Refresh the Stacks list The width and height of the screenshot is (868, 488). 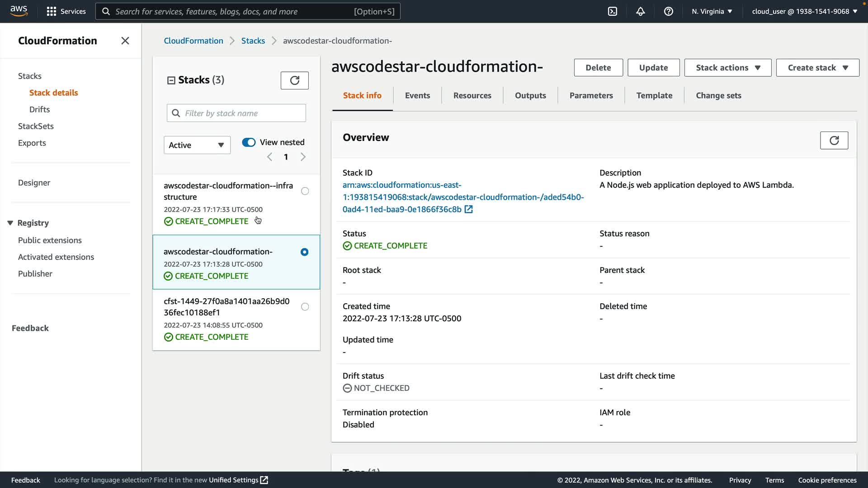294,80
